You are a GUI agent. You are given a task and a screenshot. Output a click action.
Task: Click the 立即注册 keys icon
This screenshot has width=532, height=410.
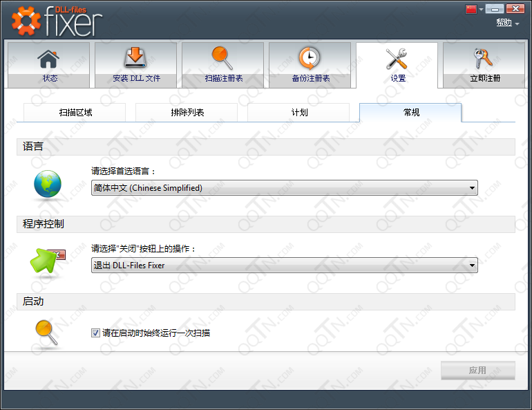484,58
